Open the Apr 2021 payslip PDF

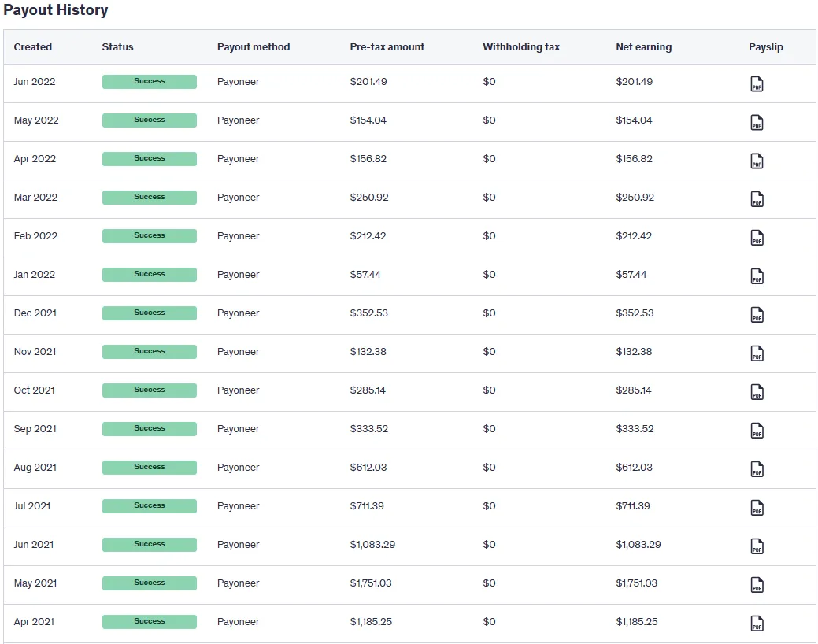pos(757,624)
